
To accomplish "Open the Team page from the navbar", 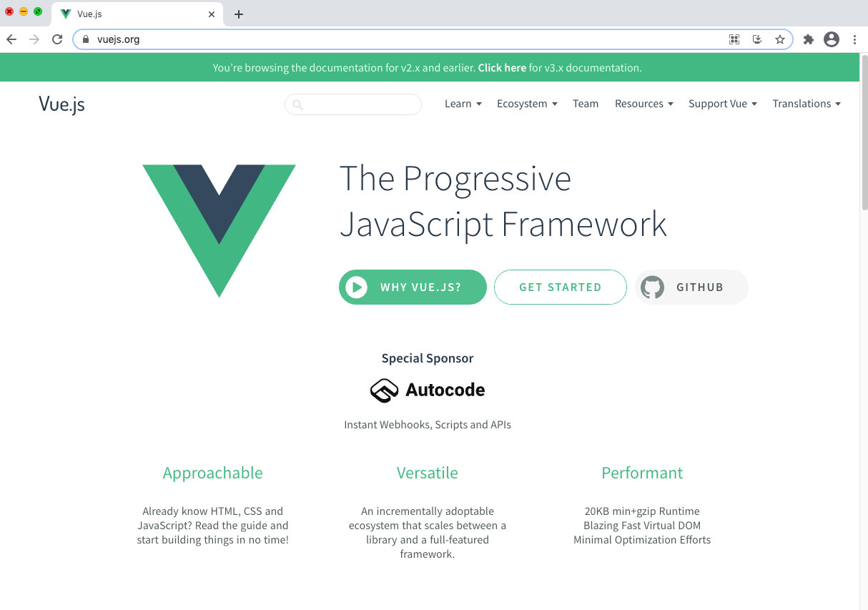I will 586,104.
